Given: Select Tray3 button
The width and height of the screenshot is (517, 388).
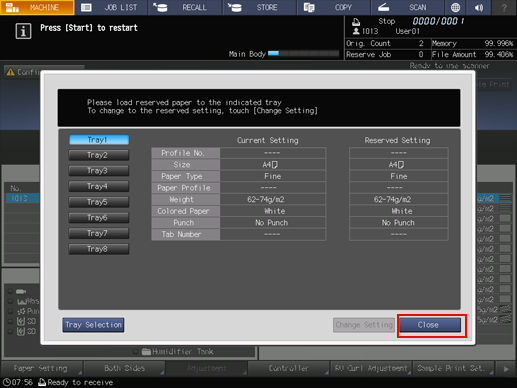Looking at the screenshot, I should coord(99,171).
